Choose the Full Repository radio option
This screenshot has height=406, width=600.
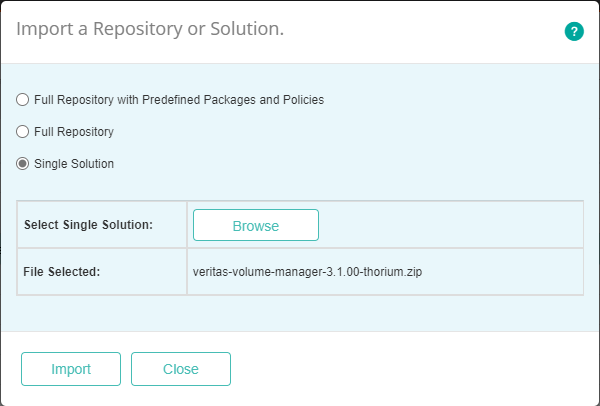[x=23, y=132]
